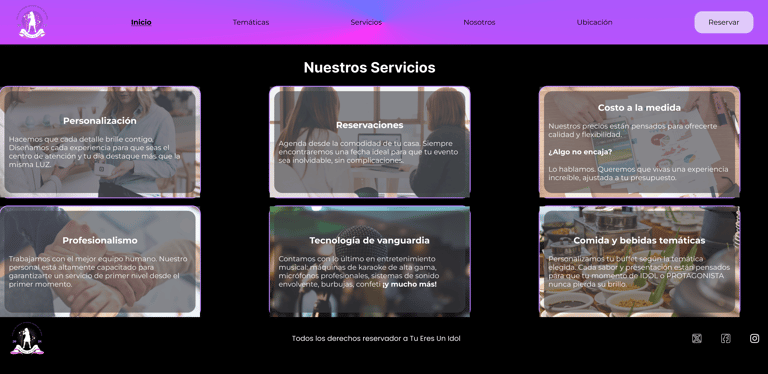
Task: Click the Nuestros Servicios heading
Action: click(x=369, y=67)
